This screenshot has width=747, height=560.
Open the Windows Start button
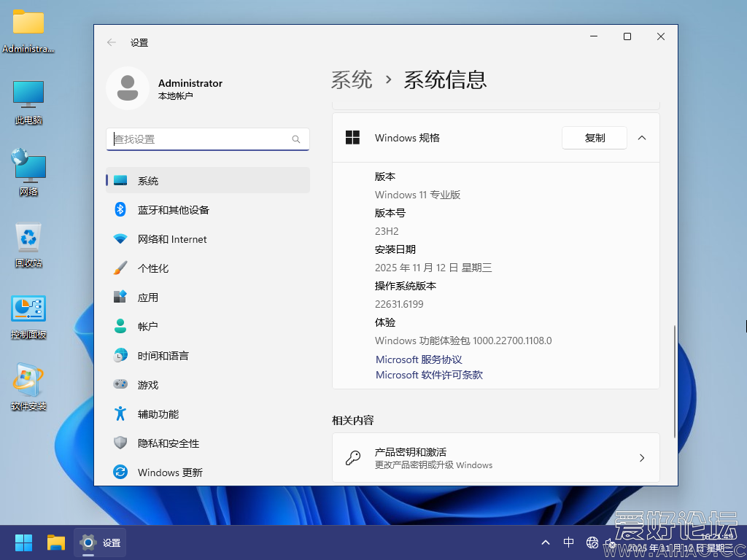tap(23, 542)
